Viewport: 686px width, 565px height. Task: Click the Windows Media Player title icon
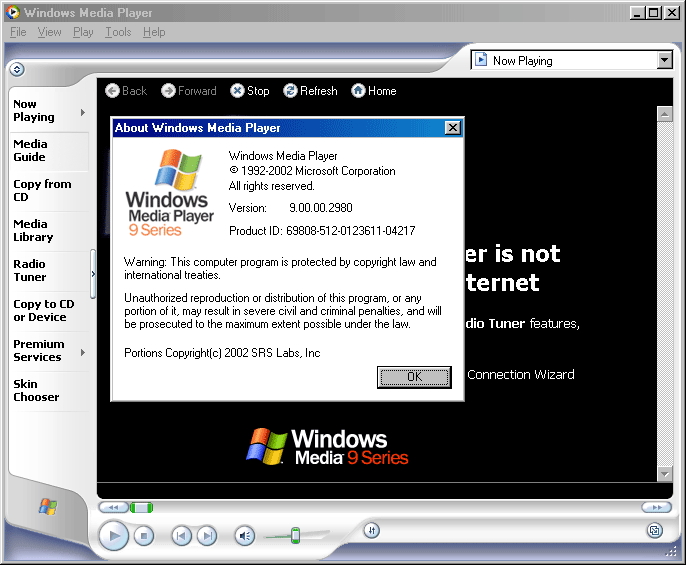13,12
